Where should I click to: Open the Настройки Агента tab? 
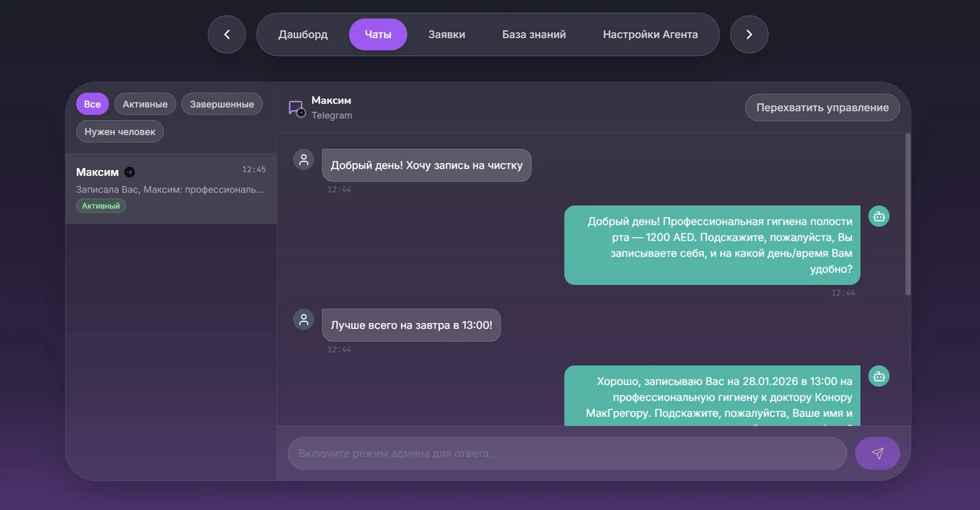point(650,34)
